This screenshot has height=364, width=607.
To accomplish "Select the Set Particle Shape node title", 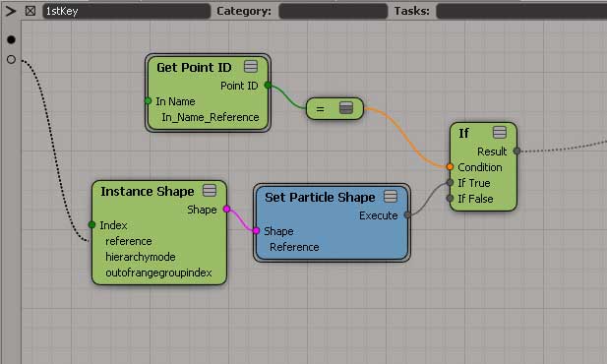I will pos(320,197).
